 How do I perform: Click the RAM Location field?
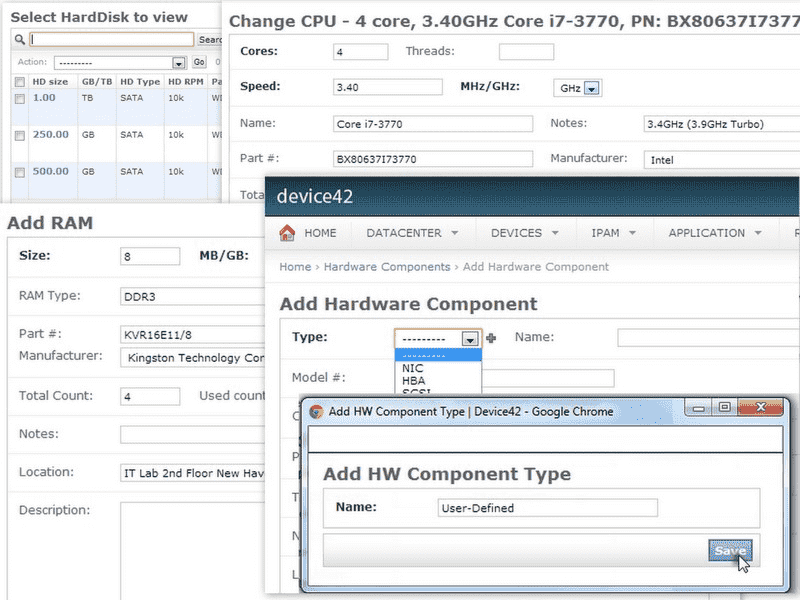tap(192, 473)
